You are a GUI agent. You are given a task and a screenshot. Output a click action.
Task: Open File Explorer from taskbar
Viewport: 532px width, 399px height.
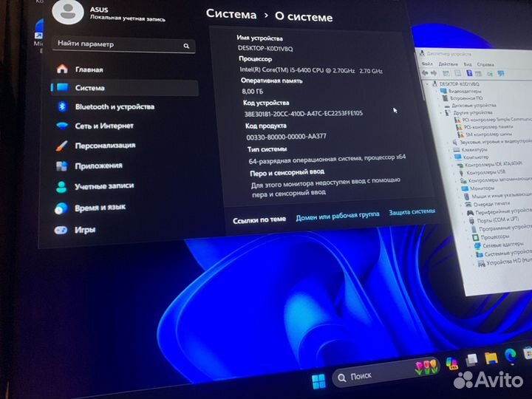point(491,358)
